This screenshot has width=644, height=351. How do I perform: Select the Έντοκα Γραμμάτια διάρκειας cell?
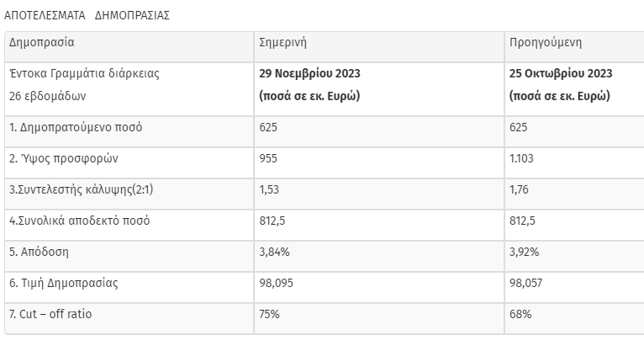pos(84,73)
